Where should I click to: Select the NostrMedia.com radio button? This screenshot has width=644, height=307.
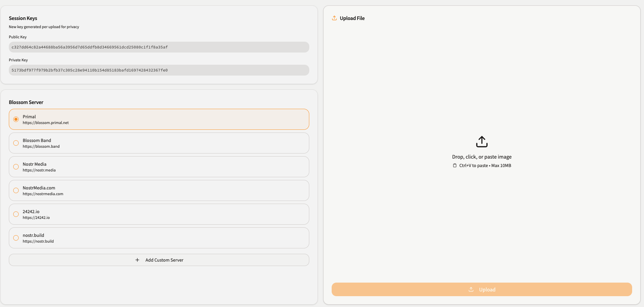(x=16, y=190)
